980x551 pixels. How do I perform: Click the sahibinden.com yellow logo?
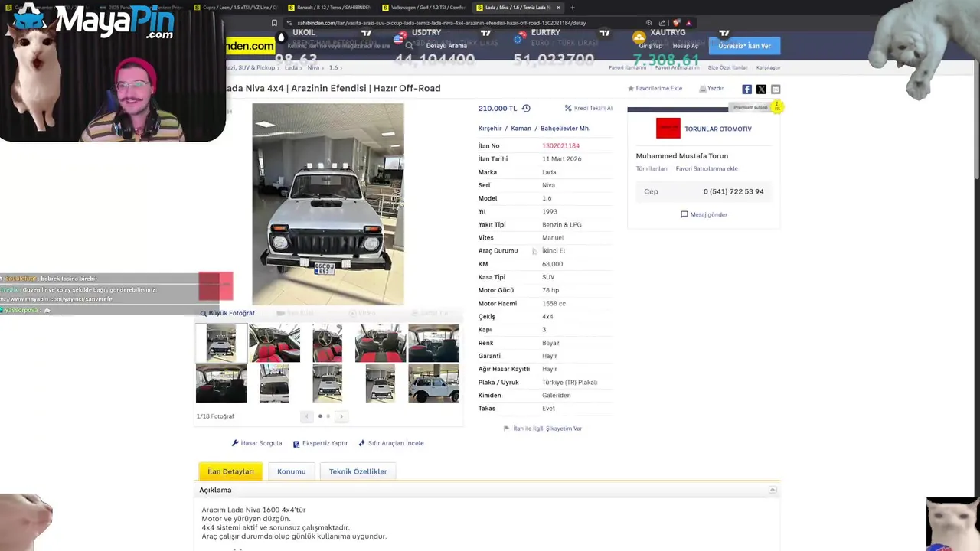click(x=250, y=46)
